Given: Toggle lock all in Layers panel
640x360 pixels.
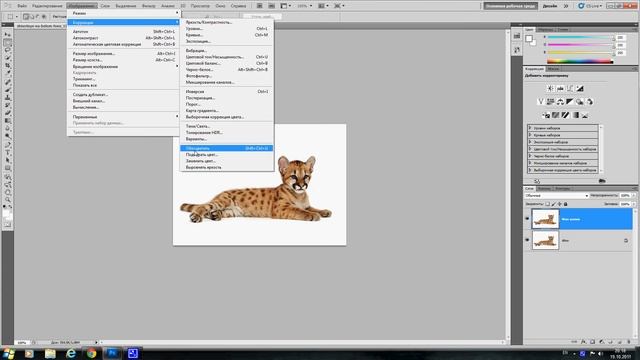Looking at the screenshot, I should (x=566, y=204).
